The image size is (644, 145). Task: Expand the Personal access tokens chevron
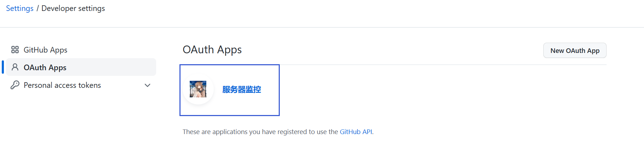pos(148,85)
